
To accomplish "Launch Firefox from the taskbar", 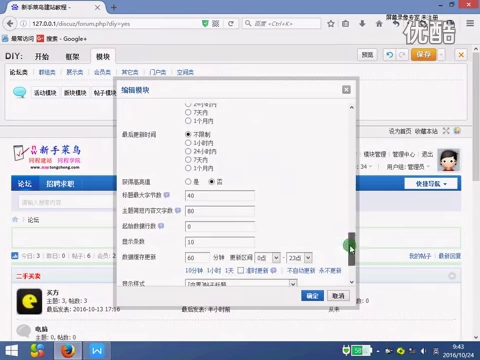I will [x=68, y=351].
